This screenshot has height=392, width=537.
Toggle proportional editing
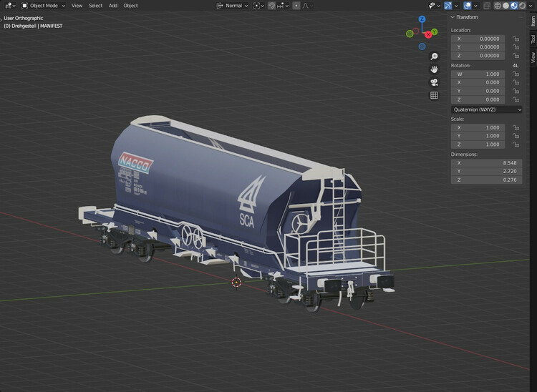[296, 6]
